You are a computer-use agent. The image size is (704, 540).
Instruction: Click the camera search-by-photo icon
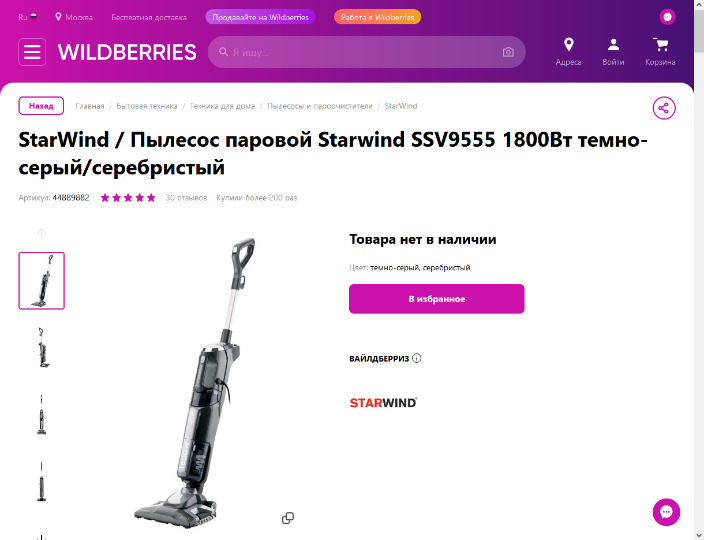coord(508,52)
